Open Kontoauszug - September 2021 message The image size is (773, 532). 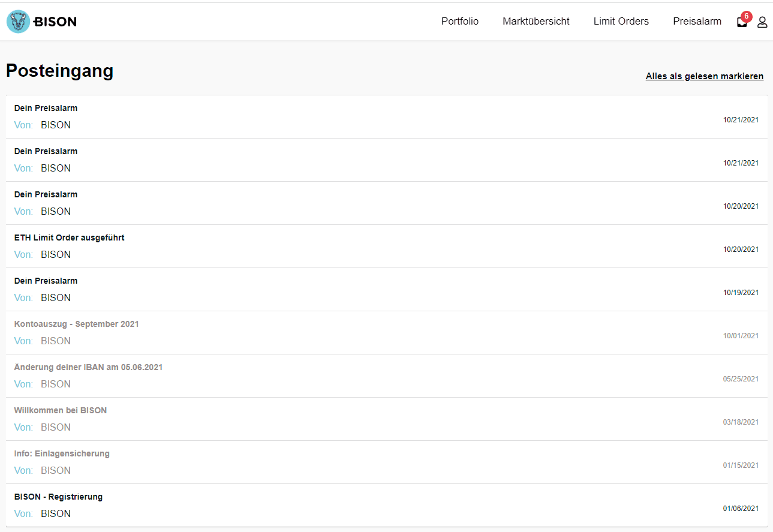pyautogui.click(x=387, y=333)
